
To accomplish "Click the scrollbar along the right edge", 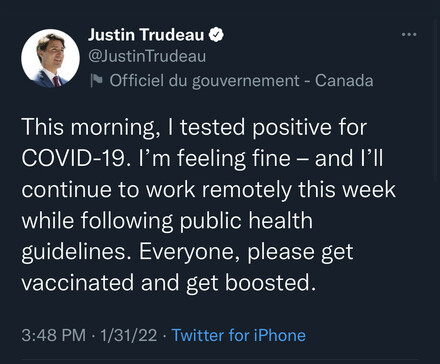I will (437, 100).
